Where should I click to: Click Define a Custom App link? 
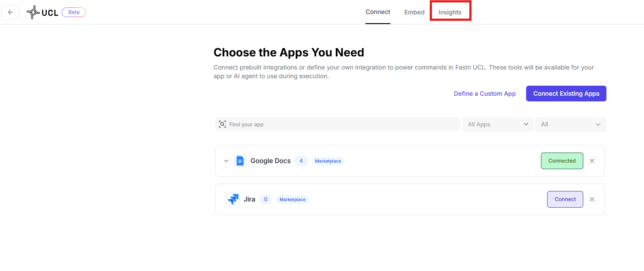coord(485,94)
